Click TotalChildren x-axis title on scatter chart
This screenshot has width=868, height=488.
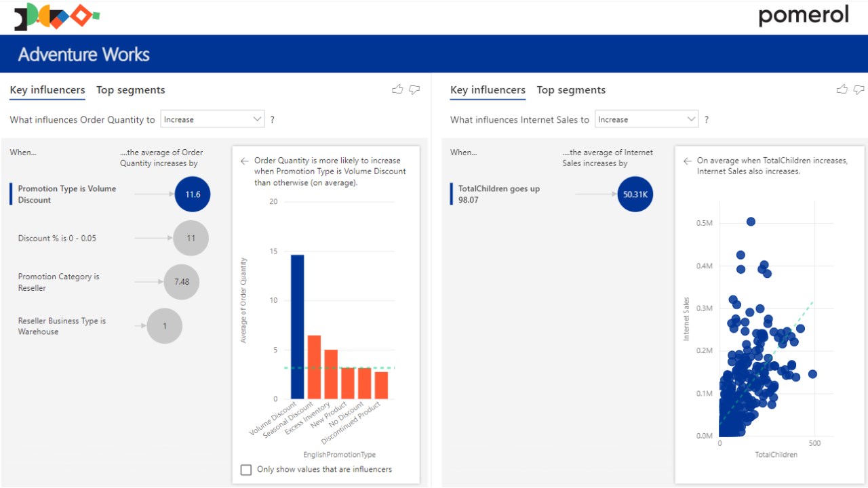[776, 455]
